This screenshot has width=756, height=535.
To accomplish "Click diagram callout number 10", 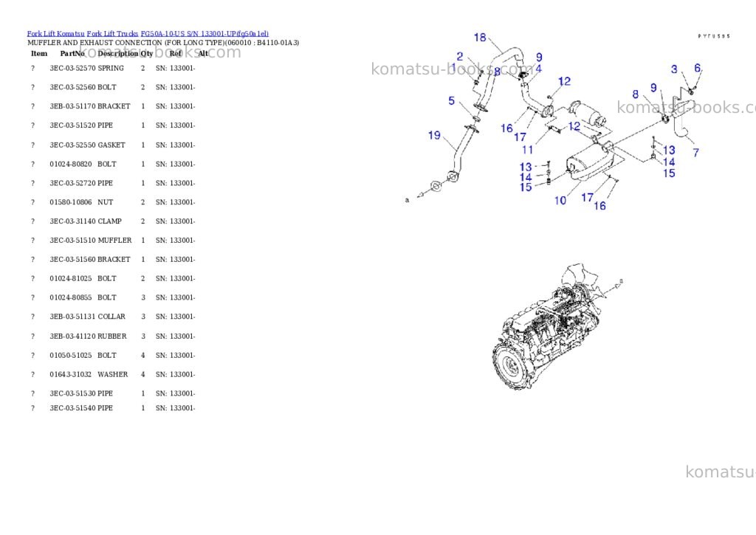I will pos(560,201).
